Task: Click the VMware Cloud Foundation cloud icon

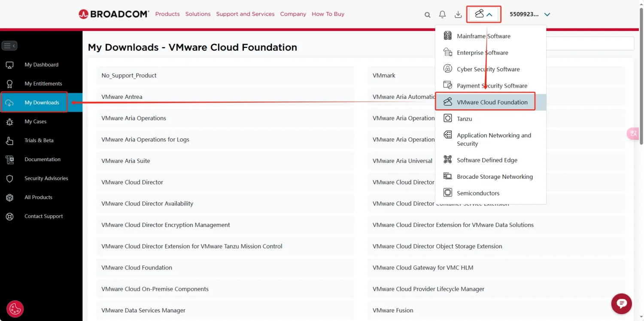Action: (448, 102)
